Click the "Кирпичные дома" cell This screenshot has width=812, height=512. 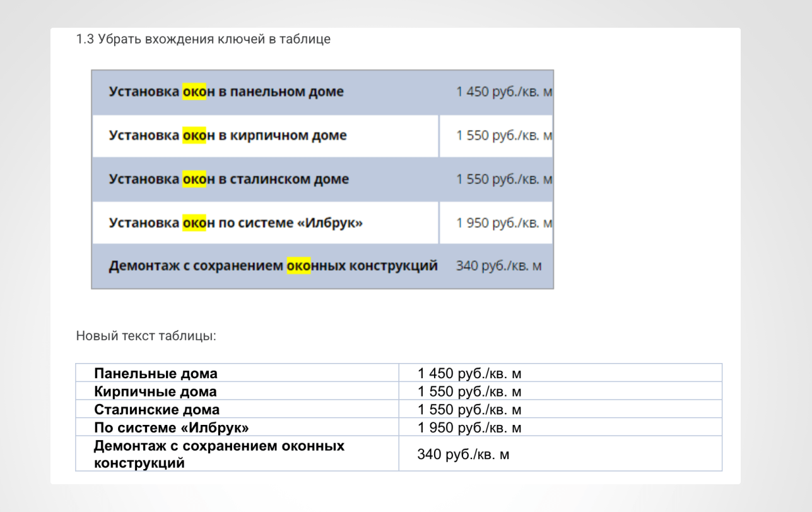[x=237, y=391]
